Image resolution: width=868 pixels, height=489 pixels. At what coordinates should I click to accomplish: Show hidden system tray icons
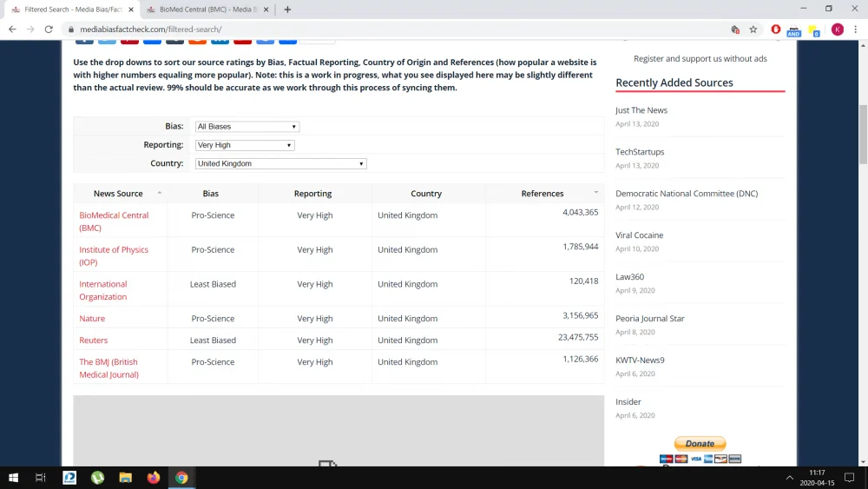[x=789, y=478]
